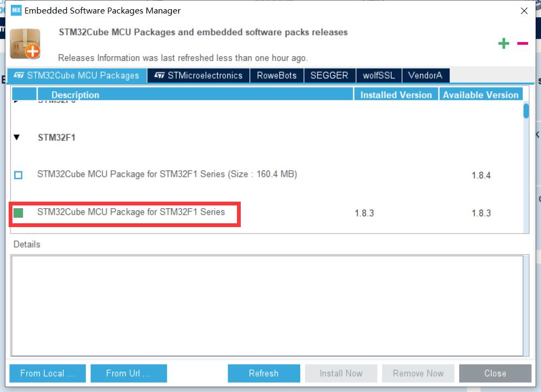Click the green plus expand-all icon
Image resolution: width=541 pixels, height=392 pixels.
tap(503, 43)
